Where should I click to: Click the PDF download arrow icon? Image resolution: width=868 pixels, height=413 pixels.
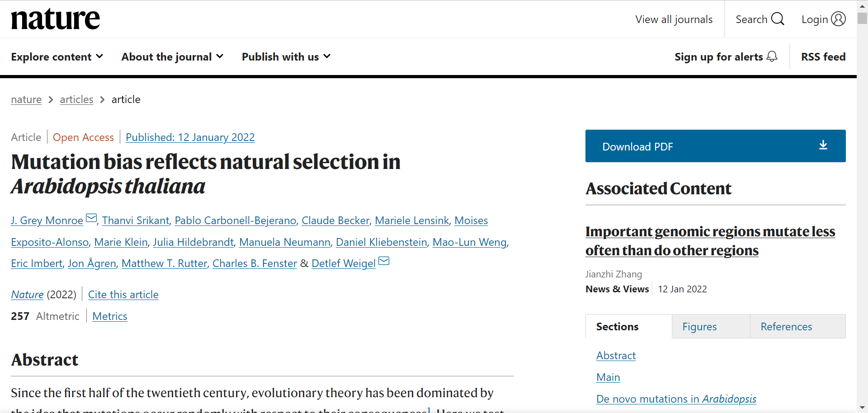click(x=823, y=145)
